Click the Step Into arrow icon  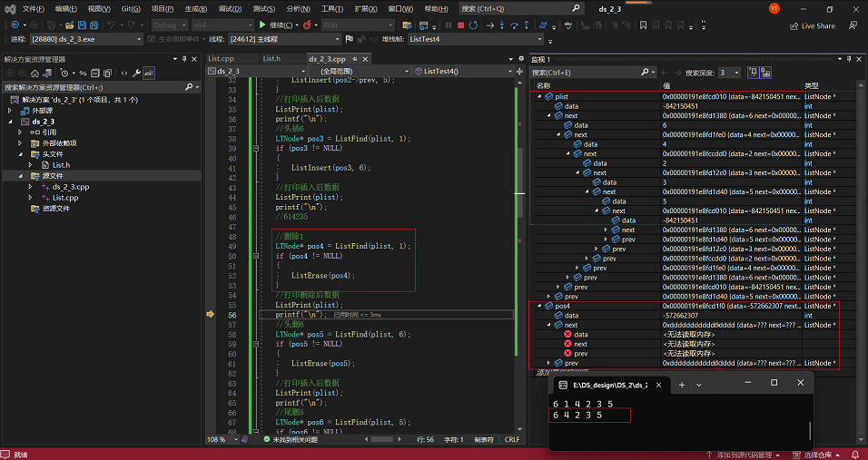(x=502, y=25)
